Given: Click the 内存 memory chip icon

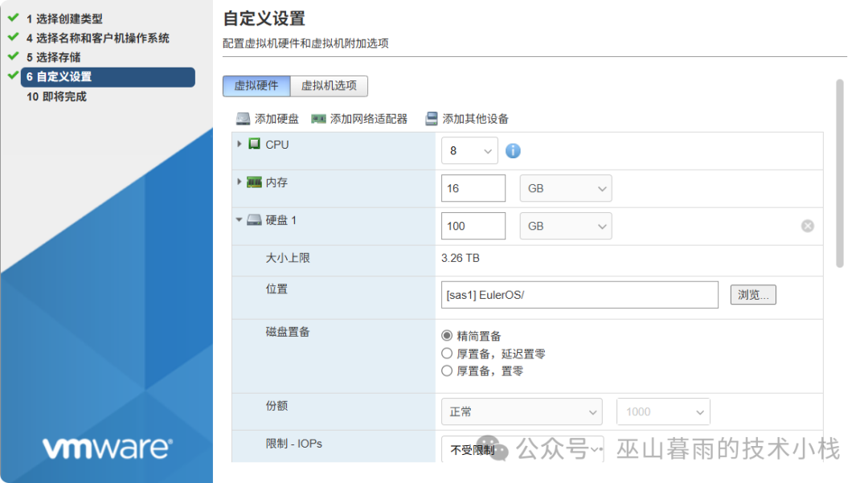Looking at the screenshot, I should tap(252, 182).
